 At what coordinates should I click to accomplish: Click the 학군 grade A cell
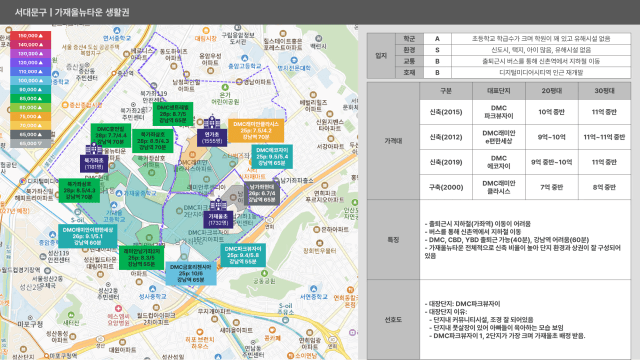437,39
